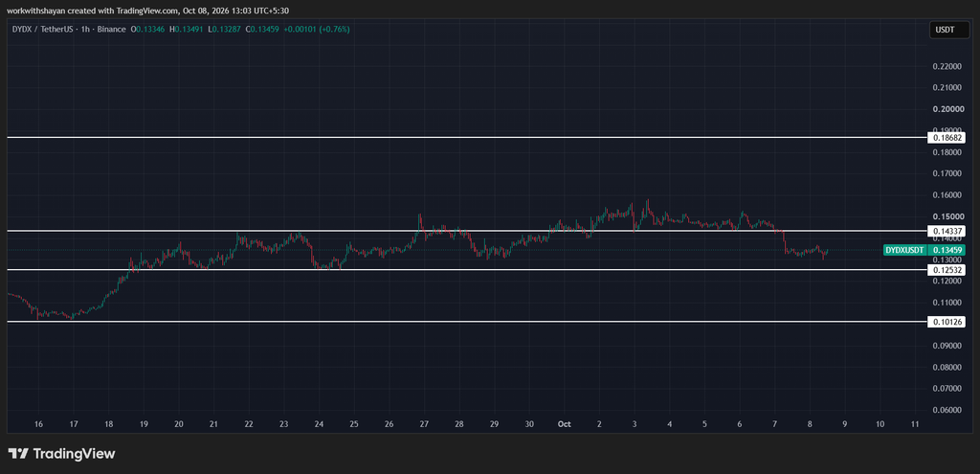Click date 27 on the time axis
Screen dimensions: 980x474
click(424, 424)
